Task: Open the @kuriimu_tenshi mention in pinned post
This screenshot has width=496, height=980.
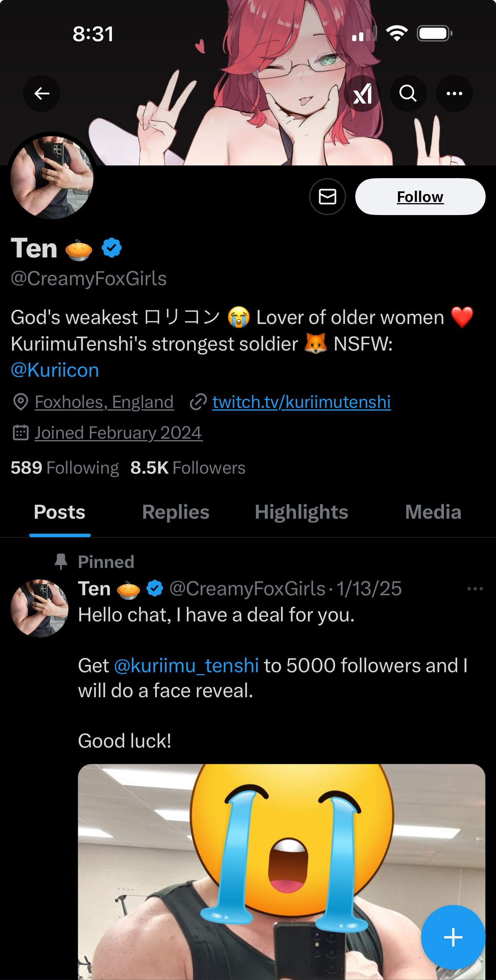Action: [x=186, y=666]
